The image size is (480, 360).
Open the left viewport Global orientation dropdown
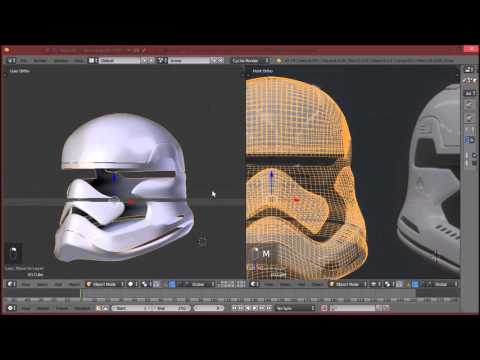point(202,284)
